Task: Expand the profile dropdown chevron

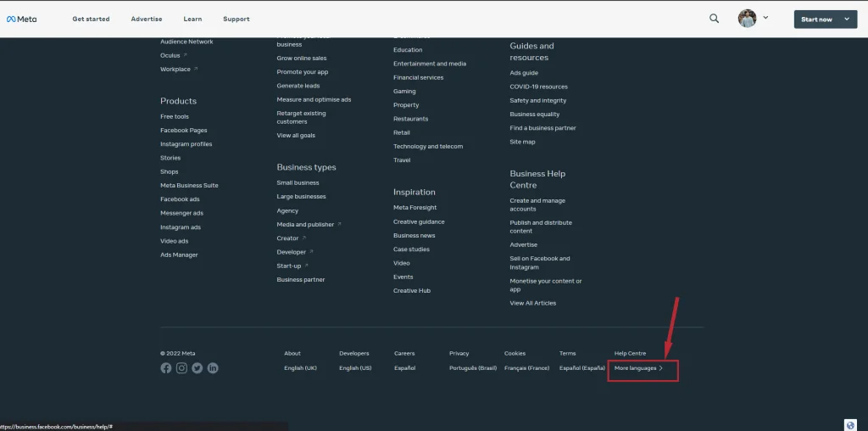Action: coord(765,18)
